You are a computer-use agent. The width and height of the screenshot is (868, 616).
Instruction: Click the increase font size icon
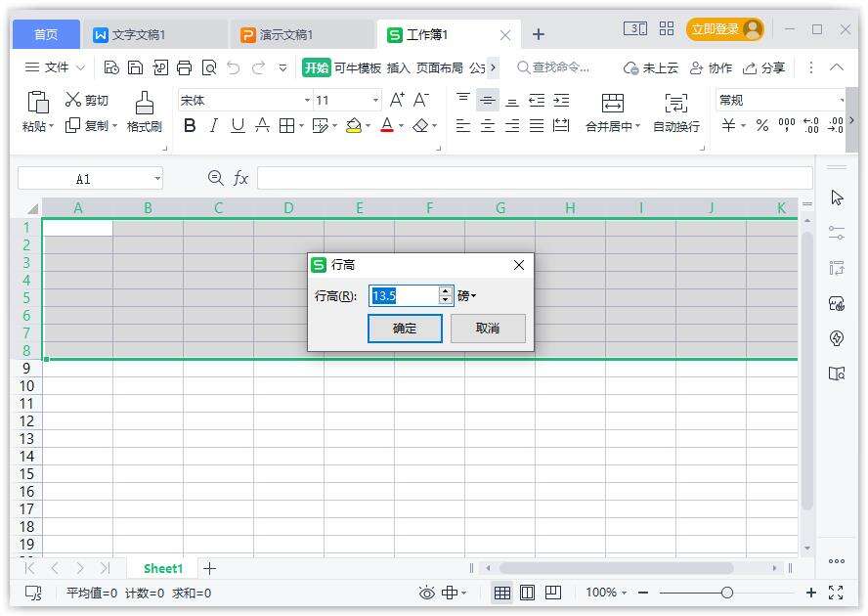(x=397, y=100)
